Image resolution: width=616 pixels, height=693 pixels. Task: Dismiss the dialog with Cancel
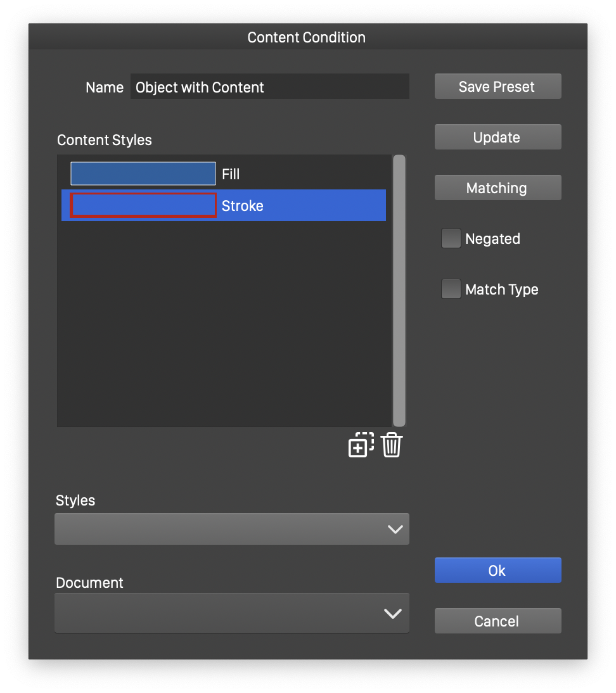[497, 621]
